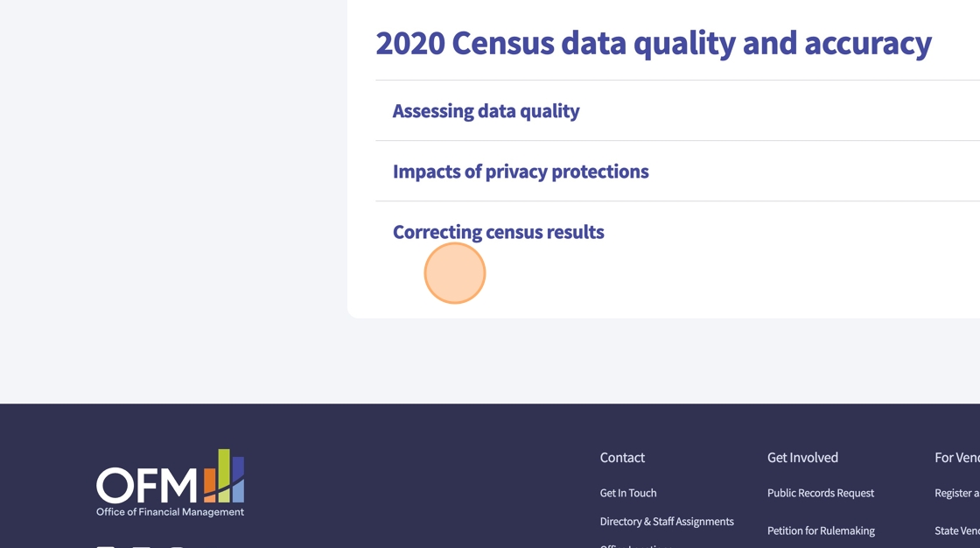The image size is (980, 548).
Task: Select the Get Involved footer heading
Action: coord(802,457)
